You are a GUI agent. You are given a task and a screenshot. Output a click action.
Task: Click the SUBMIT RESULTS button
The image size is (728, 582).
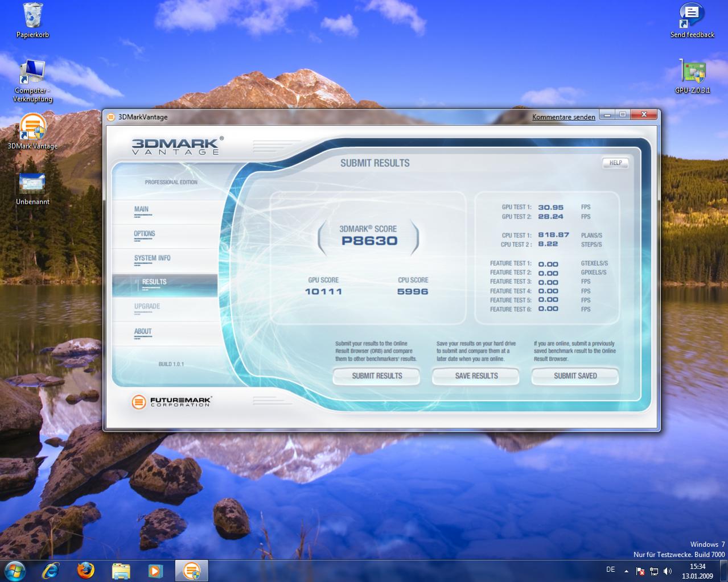point(377,375)
